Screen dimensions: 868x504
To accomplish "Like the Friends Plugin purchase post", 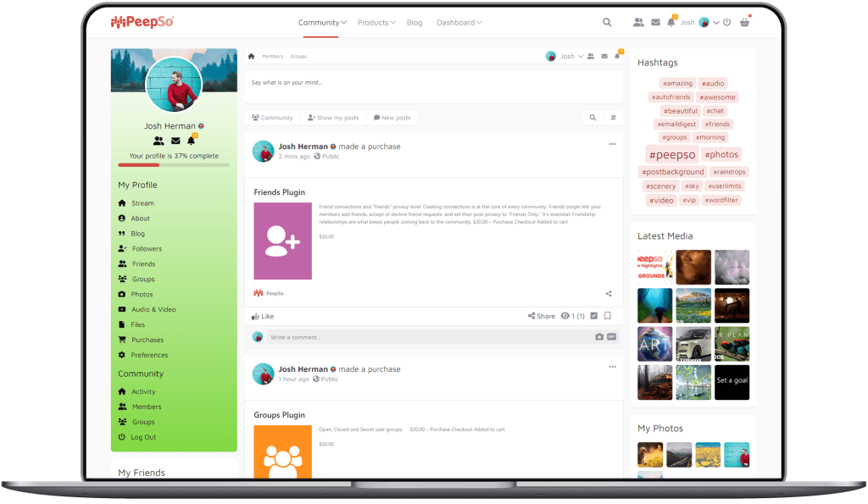I will tap(263, 317).
